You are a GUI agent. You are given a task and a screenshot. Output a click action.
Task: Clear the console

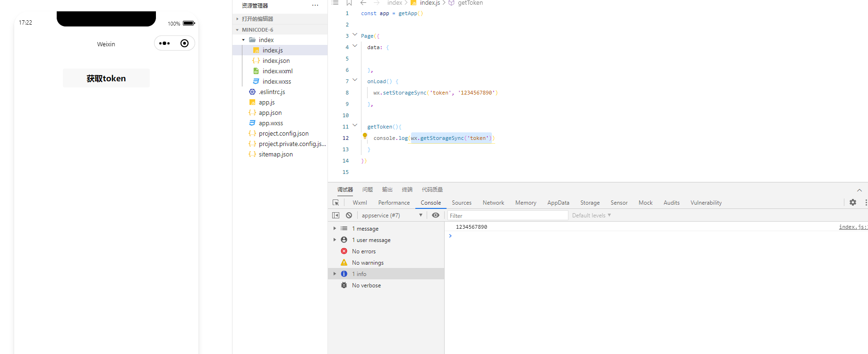[x=349, y=215]
